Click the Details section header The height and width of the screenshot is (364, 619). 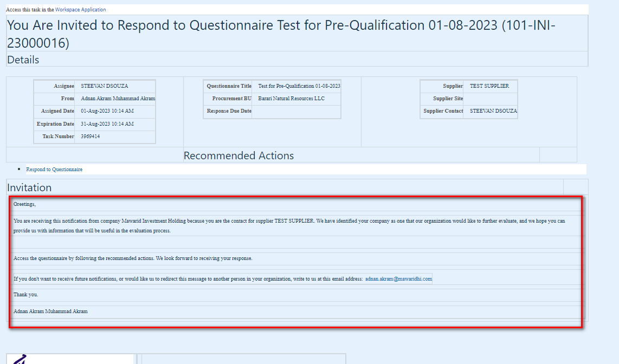23,60
